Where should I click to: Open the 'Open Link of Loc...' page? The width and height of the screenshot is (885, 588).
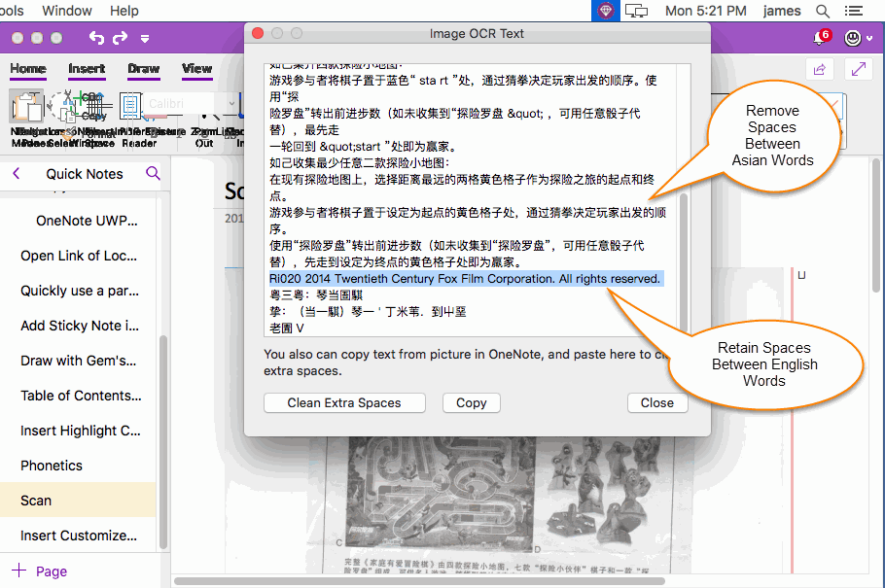point(79,256)
